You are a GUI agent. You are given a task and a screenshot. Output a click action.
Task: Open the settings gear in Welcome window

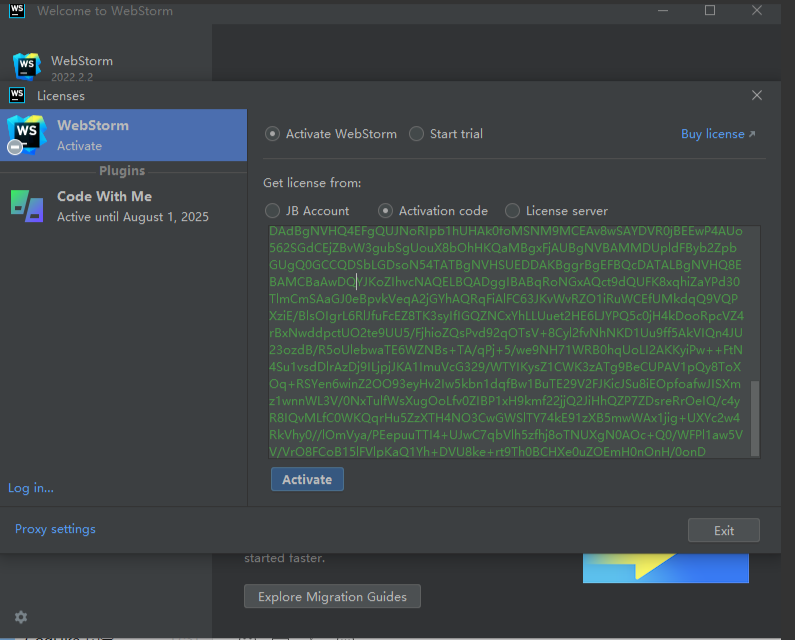[21, 617]
